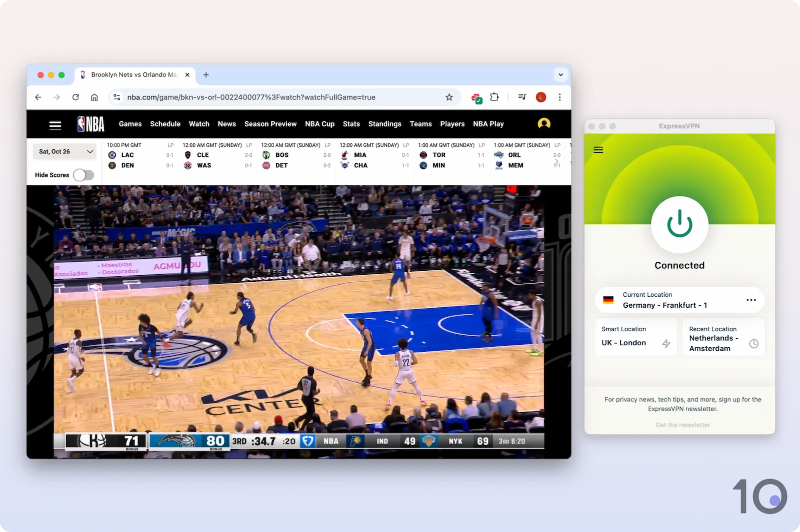800x532 pixels.
Task: Toggle the Hide Scores switch
Action: coord(83,175)
